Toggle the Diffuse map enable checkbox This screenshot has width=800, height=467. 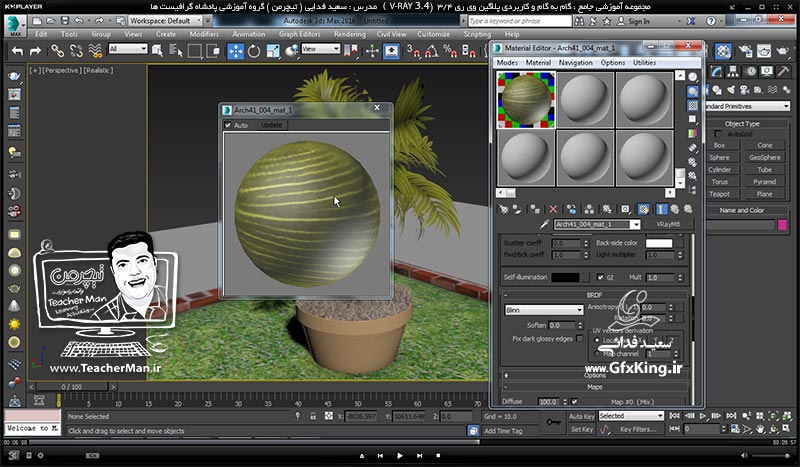click(574, 402)
